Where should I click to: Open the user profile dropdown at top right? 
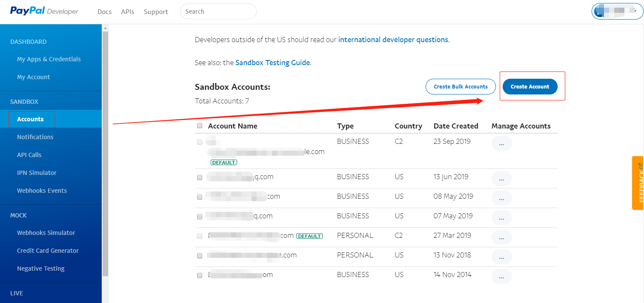[617, 11]
